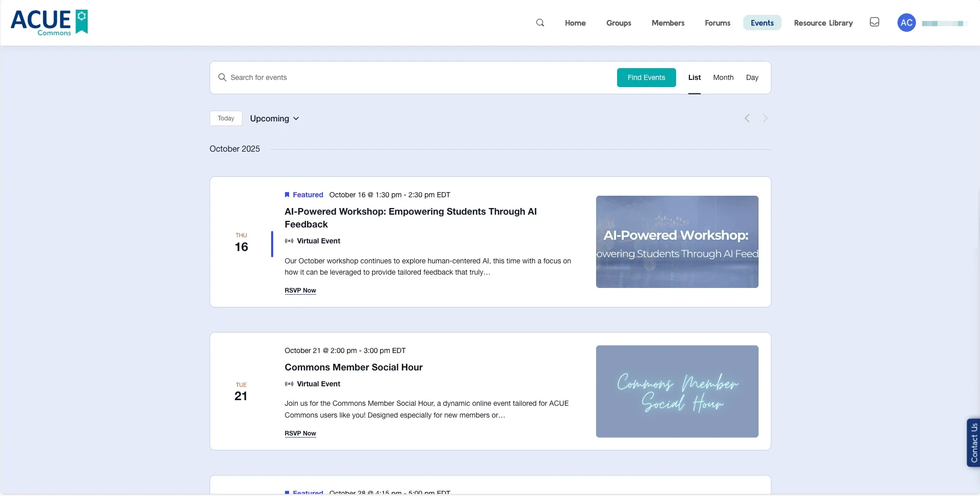
Task: Click the Featured bookmark icon on AI workshop
Action: coord(287,195)
